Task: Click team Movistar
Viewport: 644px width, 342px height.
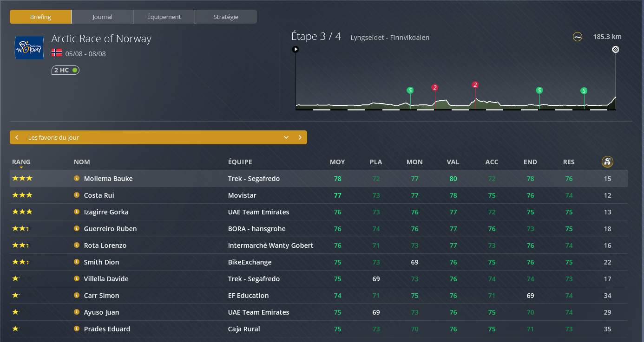Action: [x=242, y=195]
